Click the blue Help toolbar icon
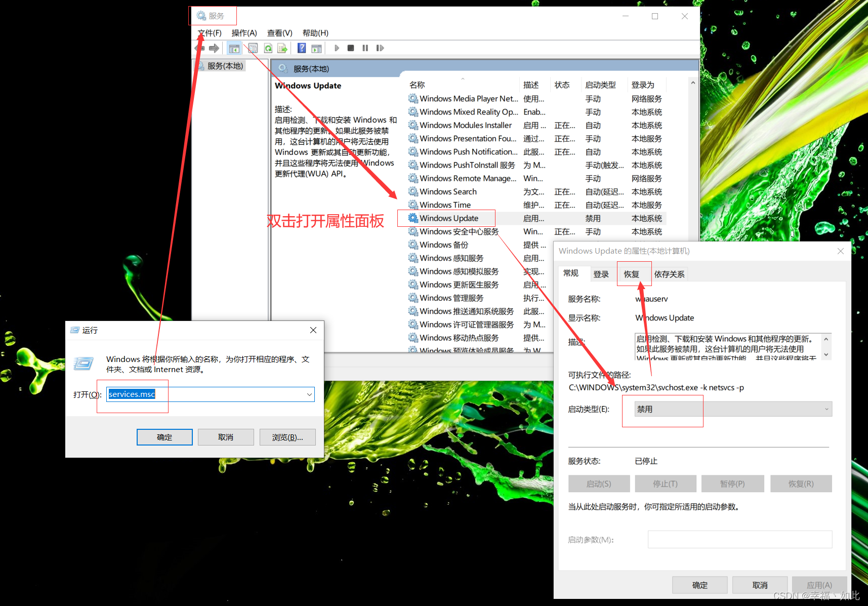 302,48
